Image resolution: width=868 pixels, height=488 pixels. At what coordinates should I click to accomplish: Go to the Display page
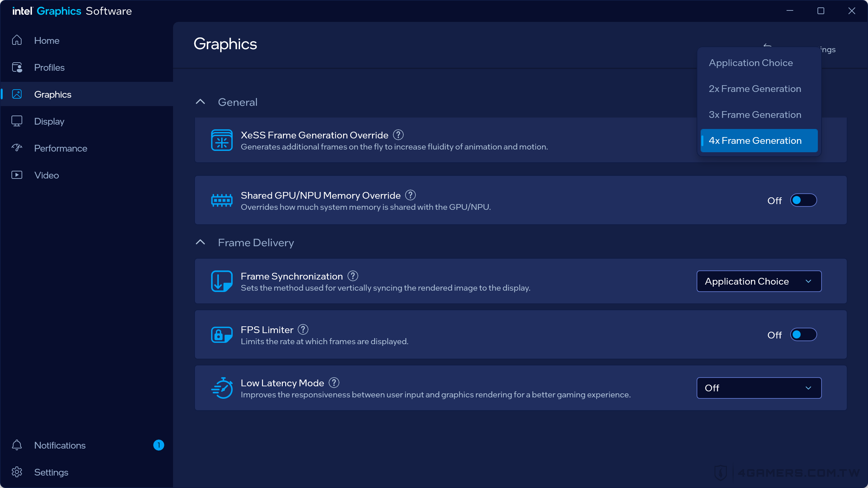coord(49,121)
